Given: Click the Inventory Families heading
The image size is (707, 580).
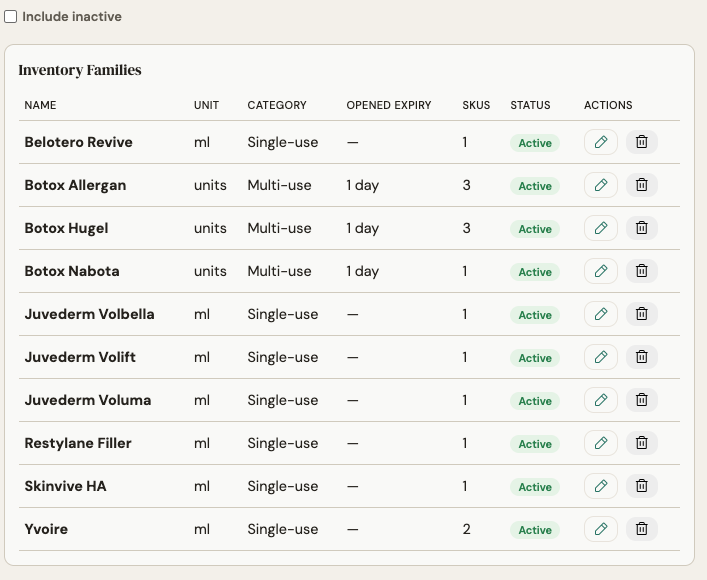Looking at the screenshot, I should click(x=80, y=70).
